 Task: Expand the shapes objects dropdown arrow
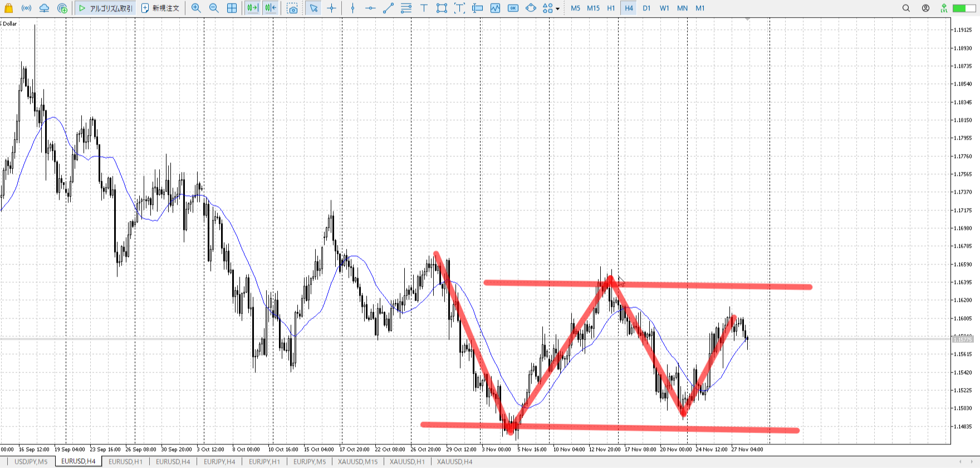pos(557,8)
